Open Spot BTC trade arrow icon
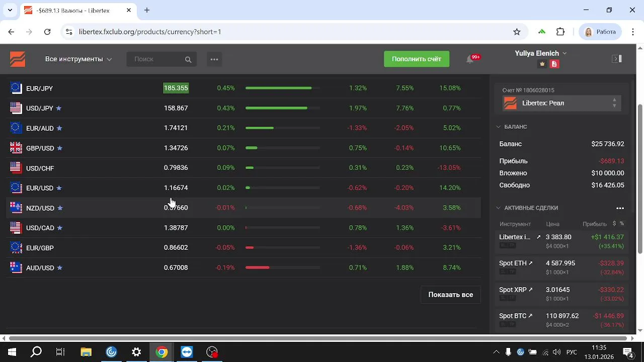 click(x=530, y=316)
